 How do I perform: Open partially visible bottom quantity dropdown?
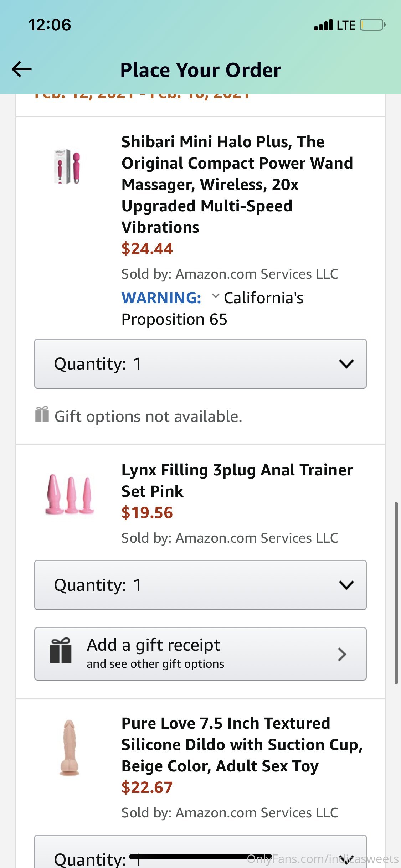200,855
